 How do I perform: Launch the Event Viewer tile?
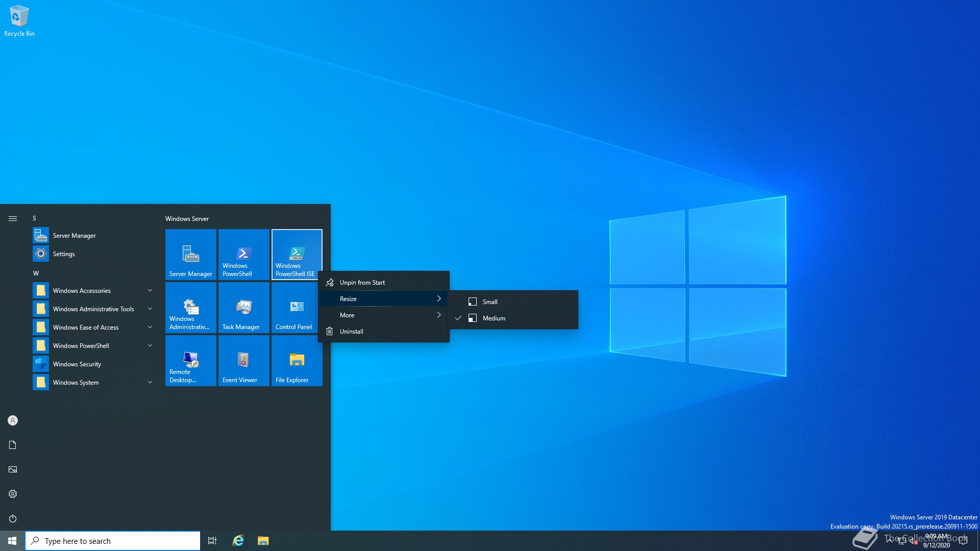(244, 361)
